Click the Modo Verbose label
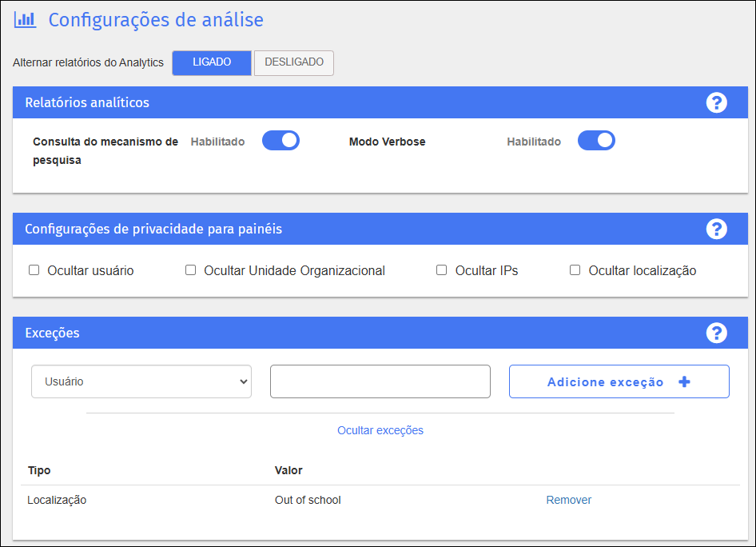The image size is (756, 547). [x=387, y=142]
